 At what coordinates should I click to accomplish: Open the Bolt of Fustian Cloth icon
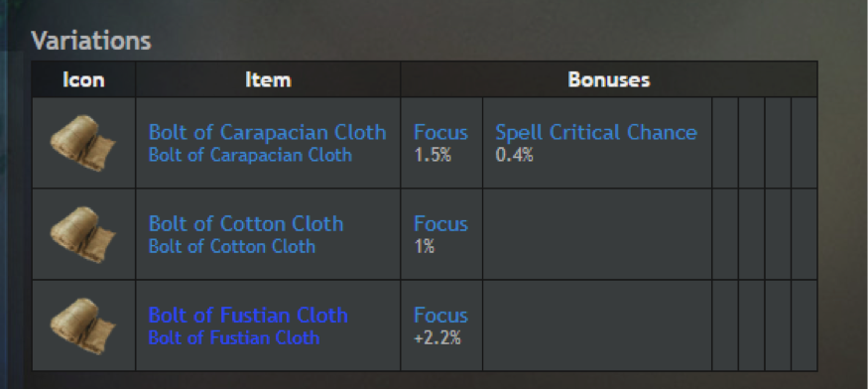coord(83,325)
